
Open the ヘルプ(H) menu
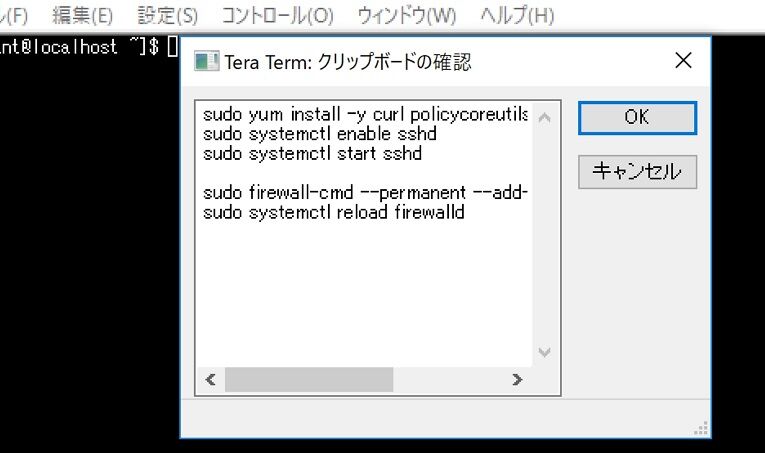[517, 15]
